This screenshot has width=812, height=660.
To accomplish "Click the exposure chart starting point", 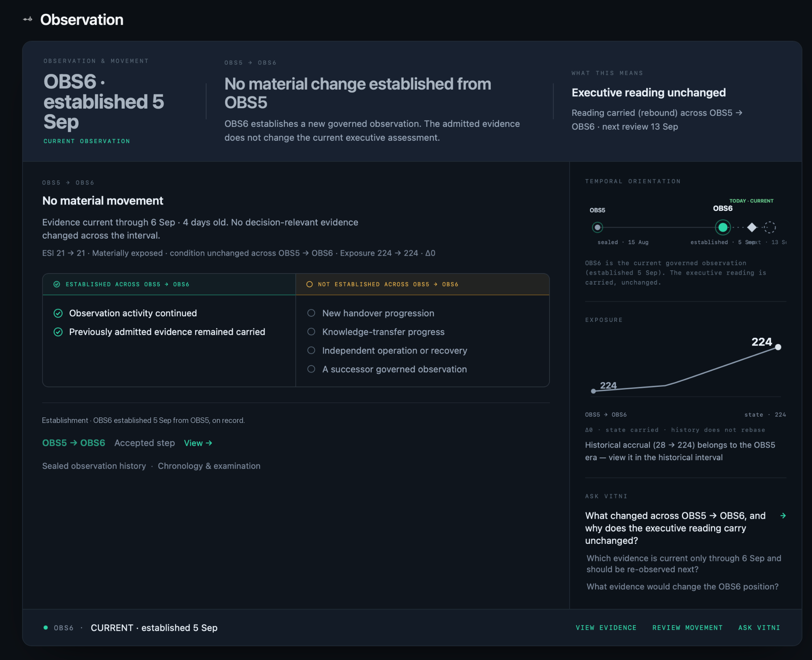I will point(594,391).
